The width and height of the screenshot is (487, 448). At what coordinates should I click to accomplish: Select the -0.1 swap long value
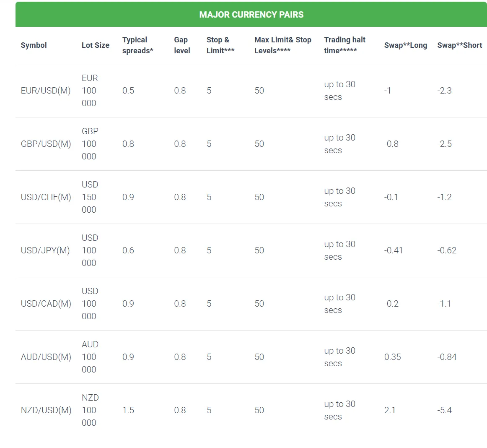(391, 197)
